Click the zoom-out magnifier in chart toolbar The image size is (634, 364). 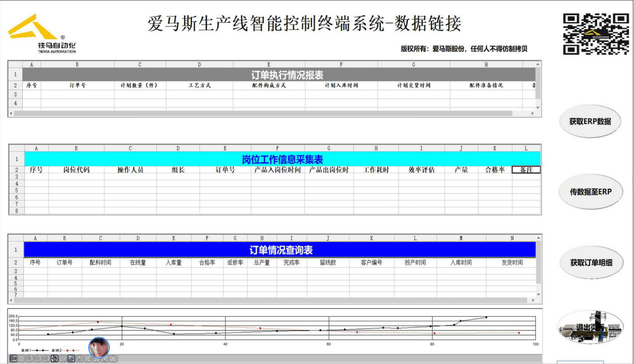(37, 358)
